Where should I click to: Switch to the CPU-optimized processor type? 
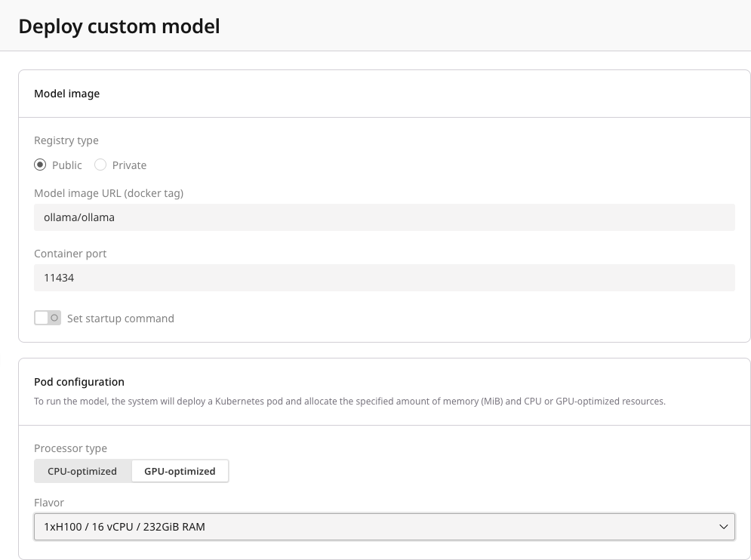[x=82, y=471]
